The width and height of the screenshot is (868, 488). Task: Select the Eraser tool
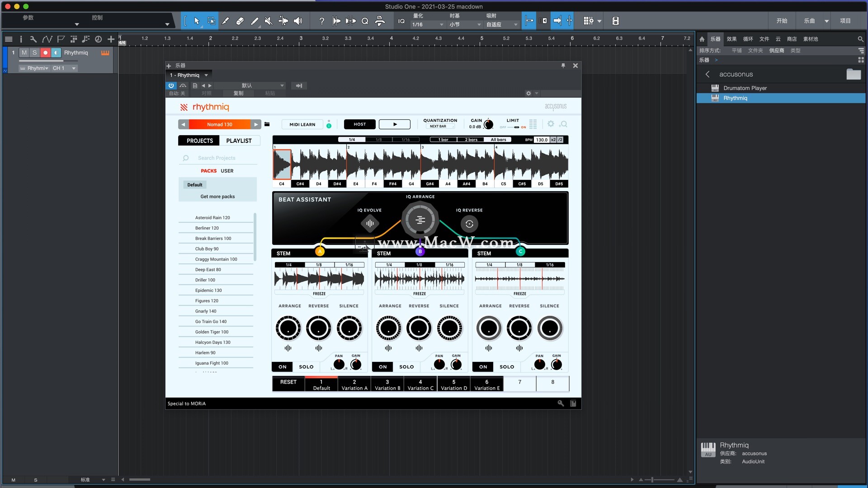pyautogui.click(x=240, y=21)
